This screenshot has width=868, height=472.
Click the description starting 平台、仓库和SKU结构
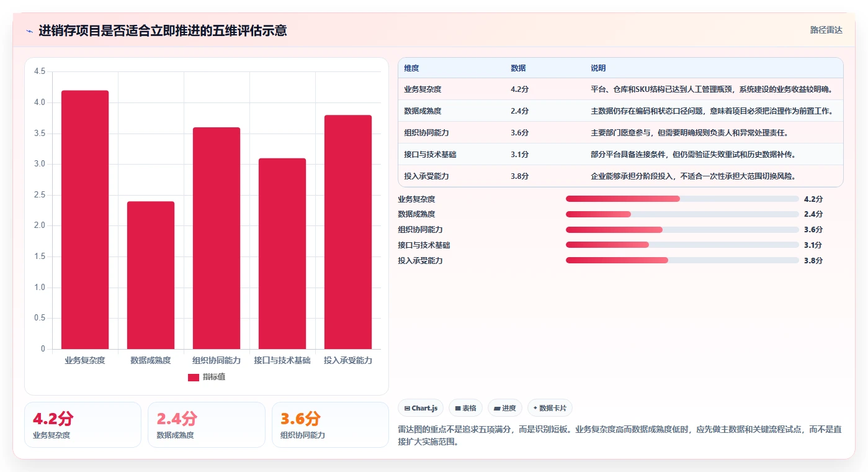point(711,89)
